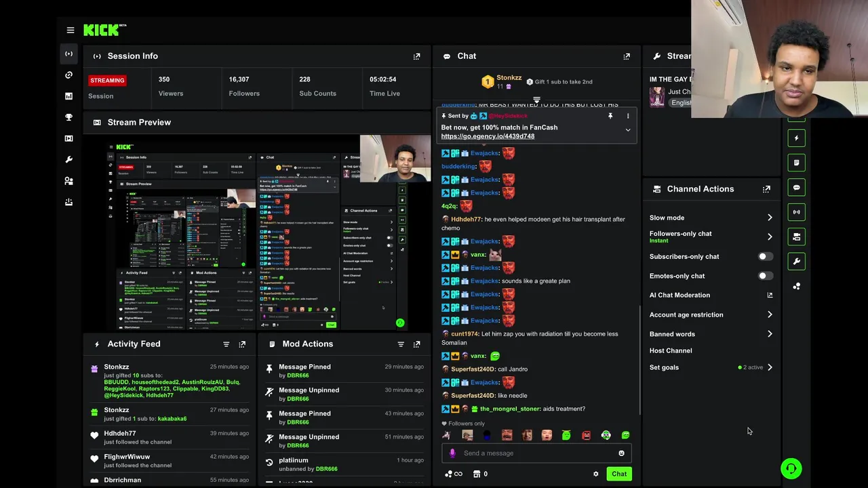Toggle mod actions widget in right toolbar

point(797,163)
